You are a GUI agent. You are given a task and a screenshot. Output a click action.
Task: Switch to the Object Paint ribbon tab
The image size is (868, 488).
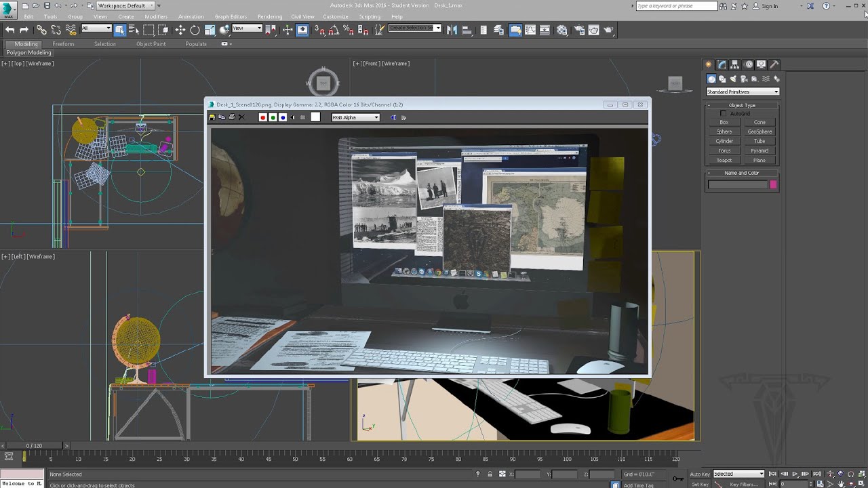click(x=151, y=44)
